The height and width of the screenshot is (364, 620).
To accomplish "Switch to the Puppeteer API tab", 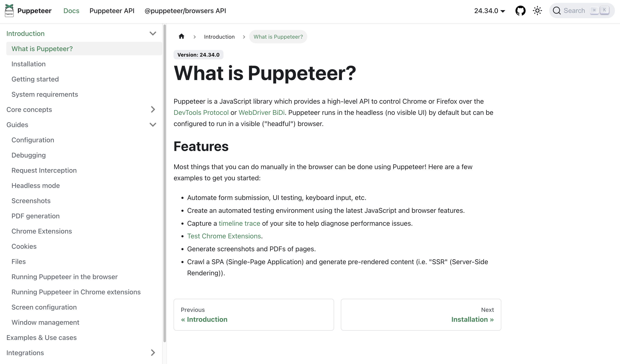I will [112, 11].
